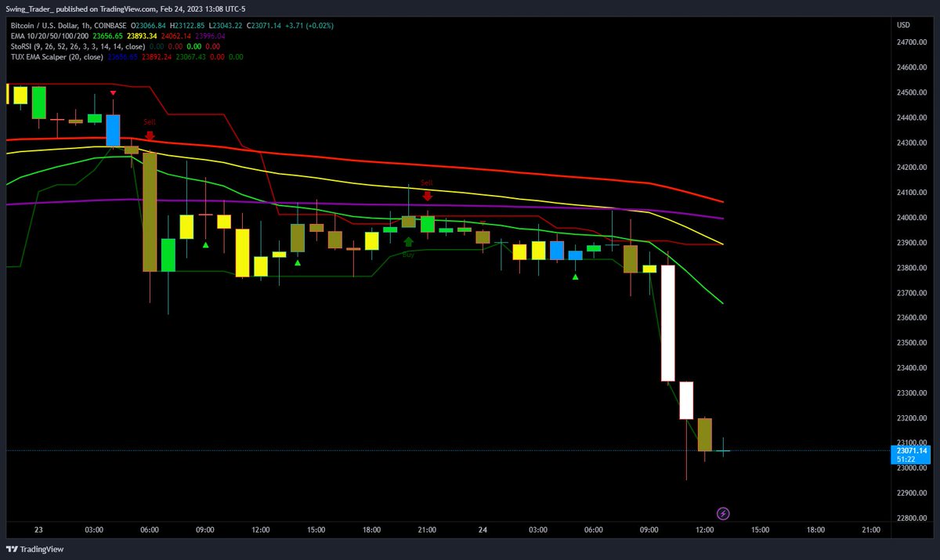Image resolution: width=940 pixels, height=560 pixels.
Task: Click the TradingView logo in bottom corner
Action: 35,548
